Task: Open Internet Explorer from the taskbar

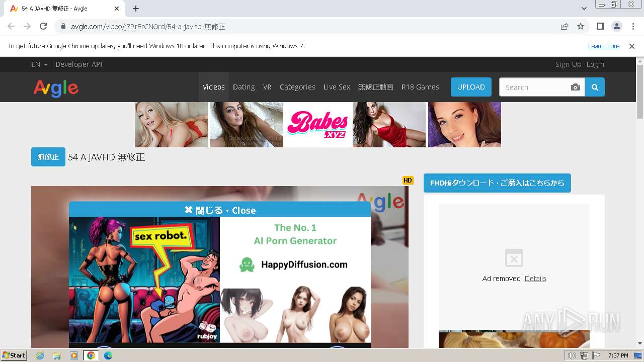Action: 40,355
